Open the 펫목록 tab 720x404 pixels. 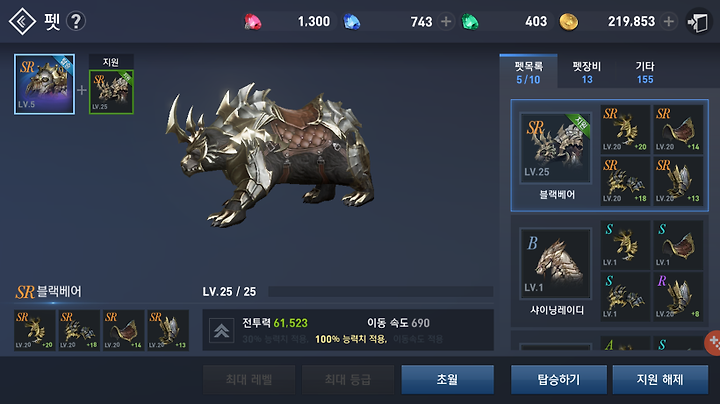pos(529,72)
